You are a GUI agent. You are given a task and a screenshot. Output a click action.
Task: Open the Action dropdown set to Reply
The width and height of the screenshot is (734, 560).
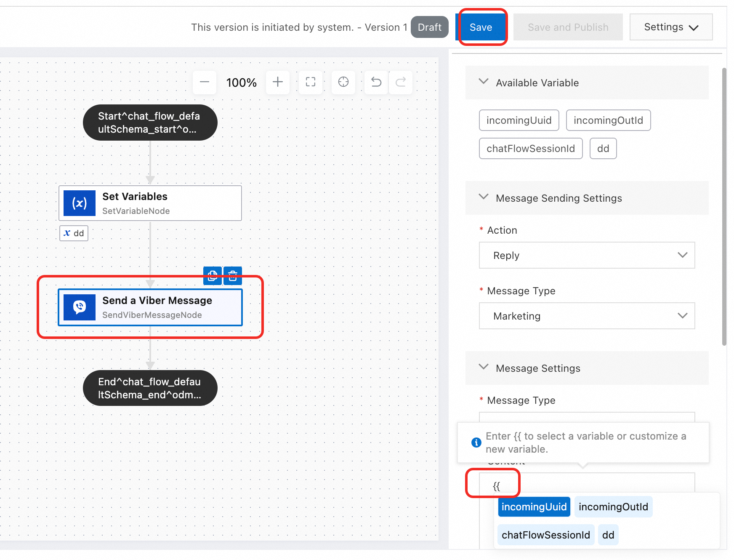[x=587, y=256]
